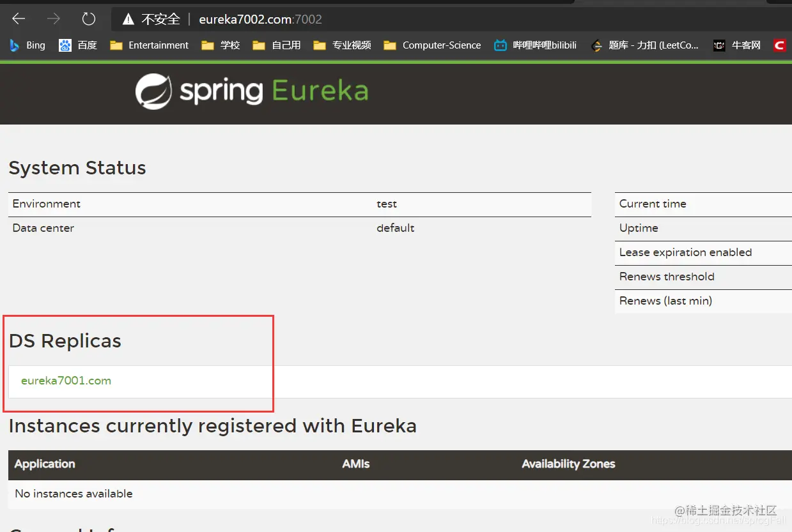Open the 题库 - 力扣 LeetCode bookmark
Viewport: 792px width, 532px height.
[x=644, y=45]
